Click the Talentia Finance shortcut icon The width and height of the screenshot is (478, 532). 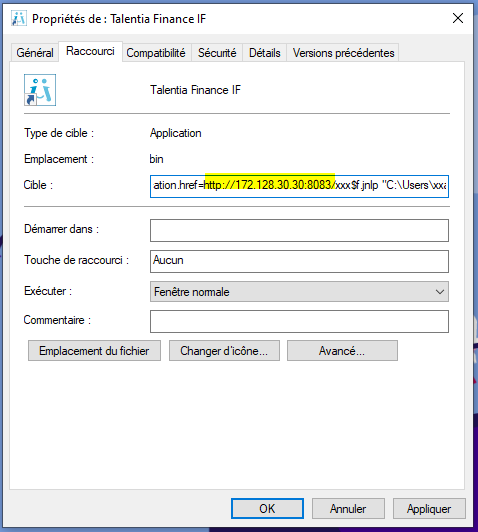point(40,90)
